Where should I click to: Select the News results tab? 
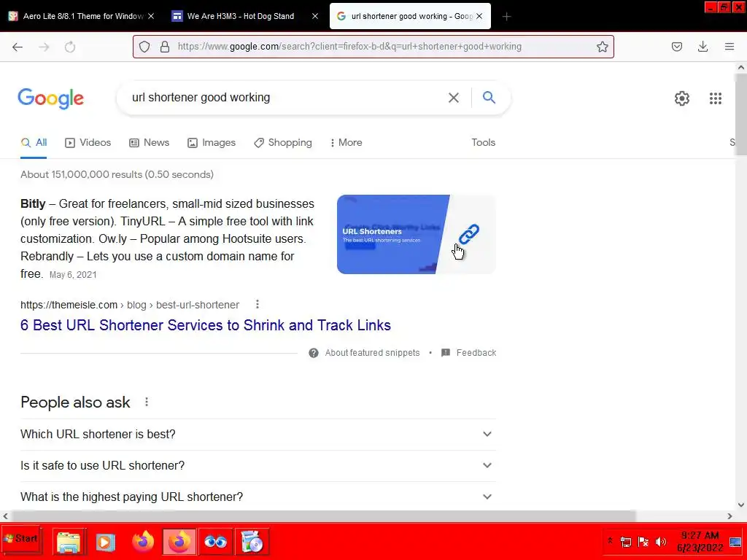tap(149, 142)
